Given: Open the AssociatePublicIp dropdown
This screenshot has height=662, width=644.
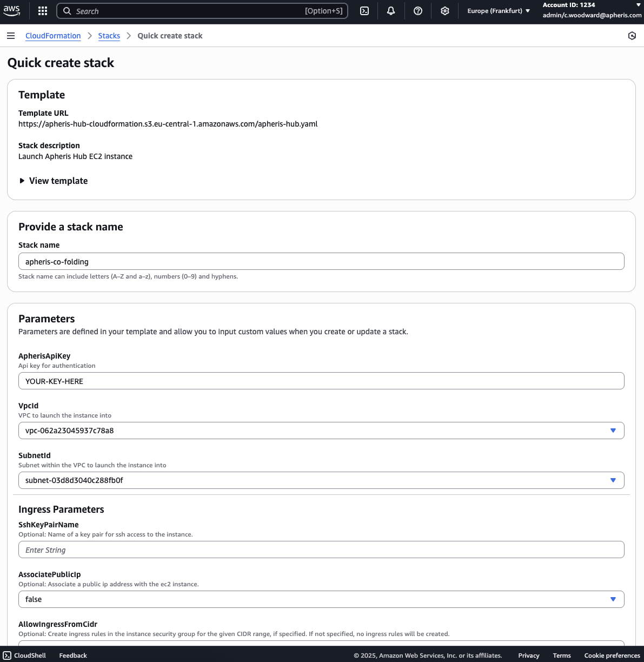Looking at the screenshot, I should click(321, 599).
